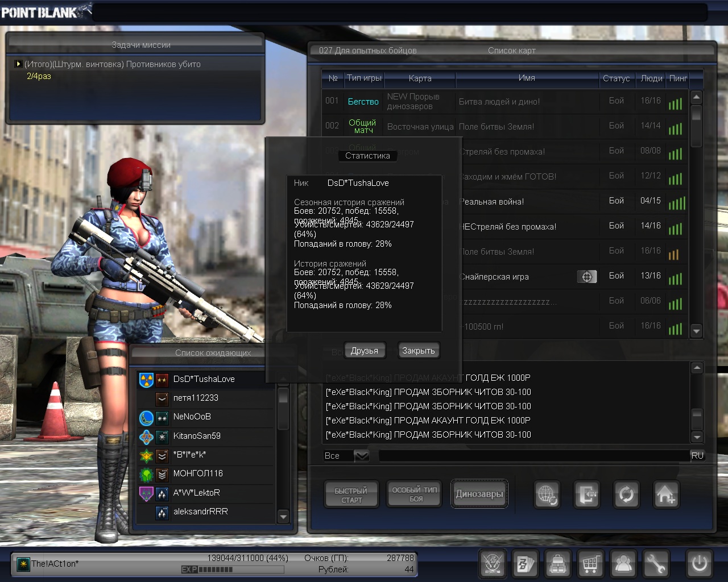This screenshot has height=582, width=728.
Task: Select player aleksandrRRR in waiting list
Action: (x=206, y=512)
